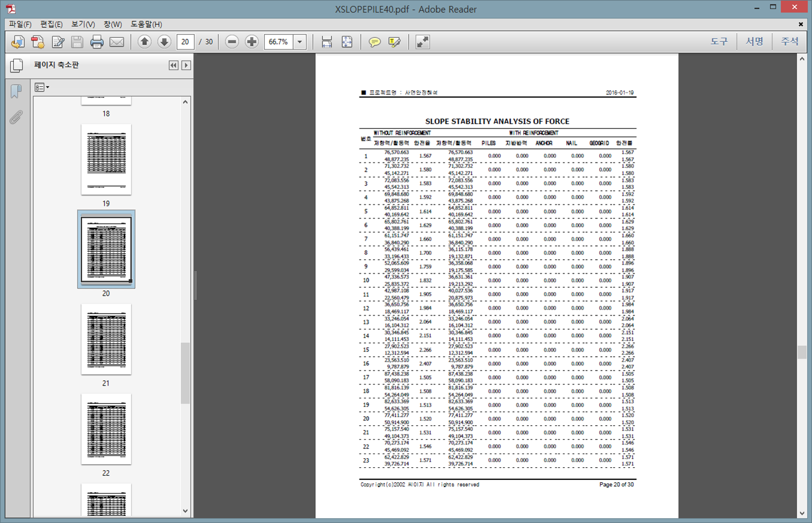Click the document vertical scrollbar thumb
This screenshot has height=523, width=812.
click(802, 352)
